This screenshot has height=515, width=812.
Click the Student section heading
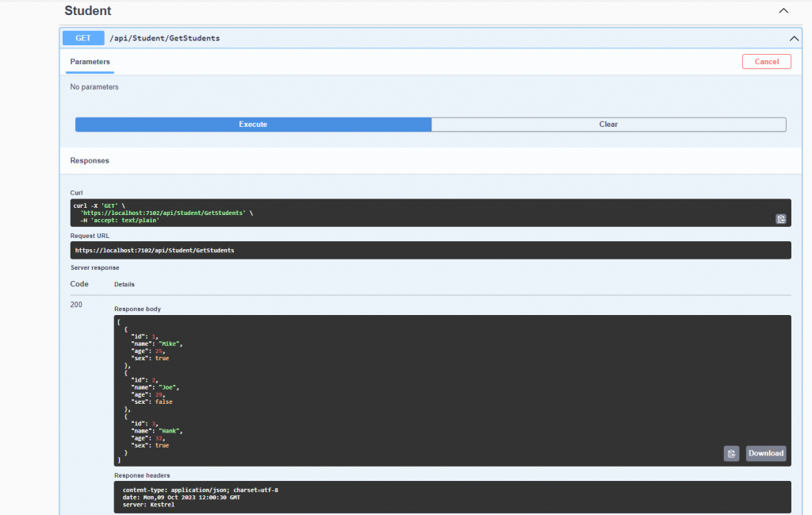(87, 11)
